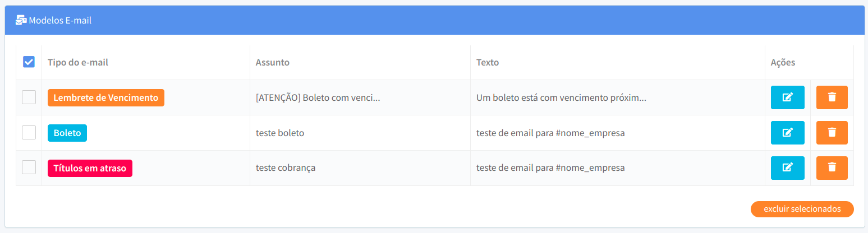Delete the Títulos em atraso template
The width and height of the screenshot is (868, 233).
(x=832, y=168)
